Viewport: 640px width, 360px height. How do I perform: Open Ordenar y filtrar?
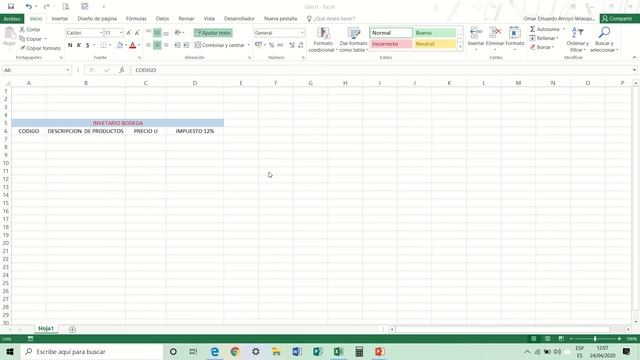[x=577, y=39]
